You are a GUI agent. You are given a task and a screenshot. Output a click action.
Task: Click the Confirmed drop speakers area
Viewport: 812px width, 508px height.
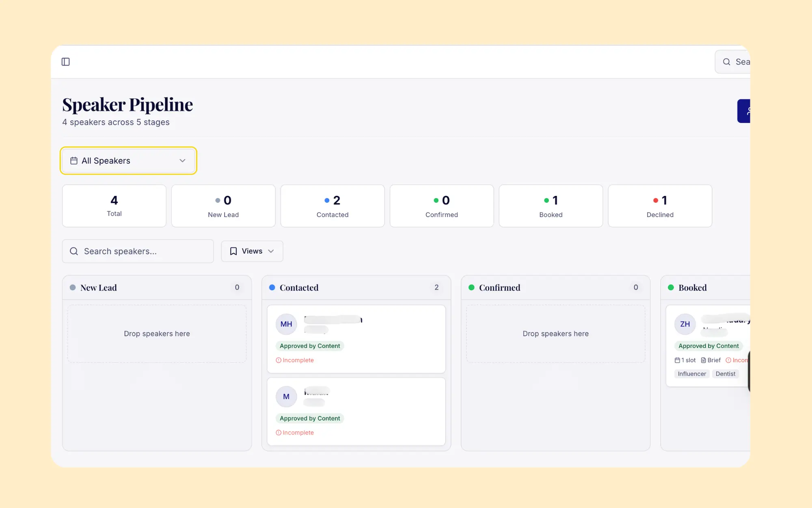pyautogui.click(x=555, y=334)
